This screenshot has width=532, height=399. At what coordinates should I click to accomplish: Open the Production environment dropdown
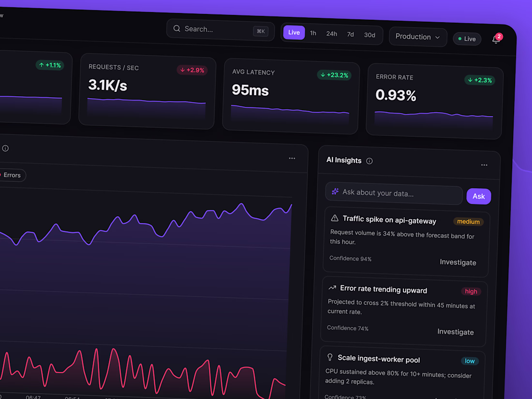[x=418, y=37]
